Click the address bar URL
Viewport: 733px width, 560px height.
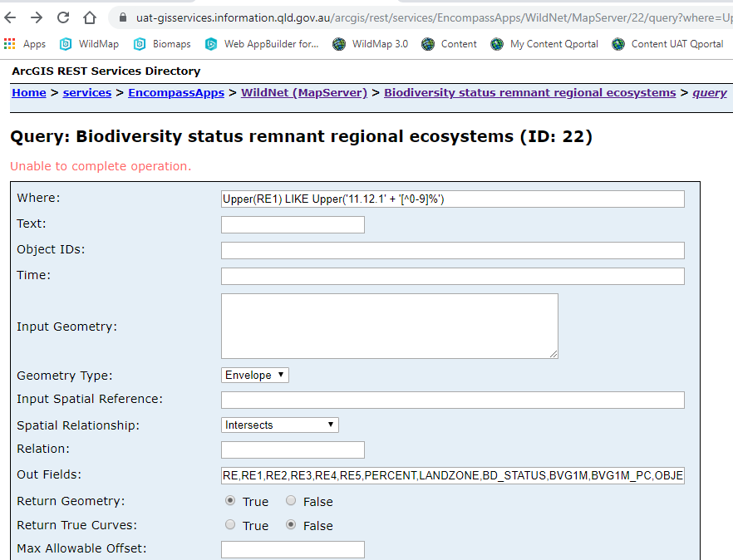[x=434, y=17]
